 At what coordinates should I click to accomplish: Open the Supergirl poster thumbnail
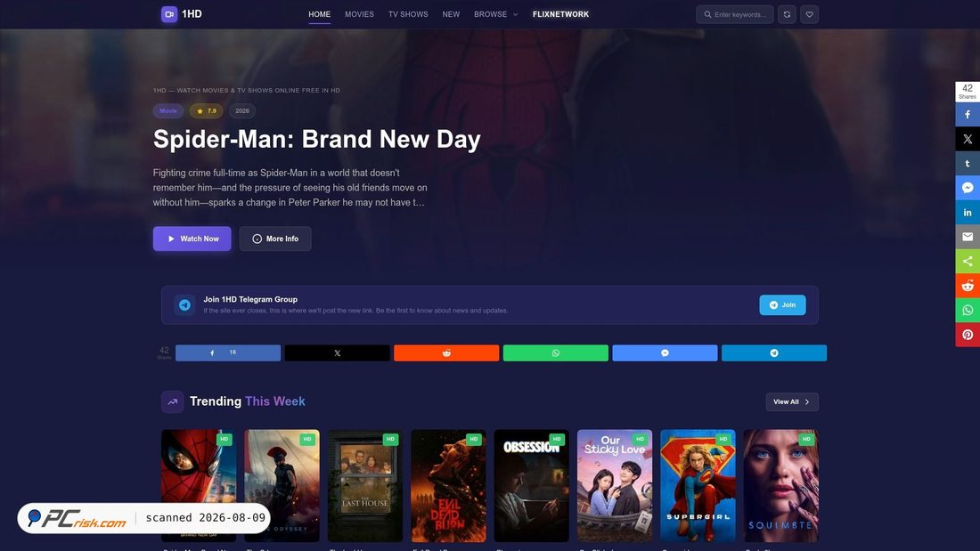point(698,485)
